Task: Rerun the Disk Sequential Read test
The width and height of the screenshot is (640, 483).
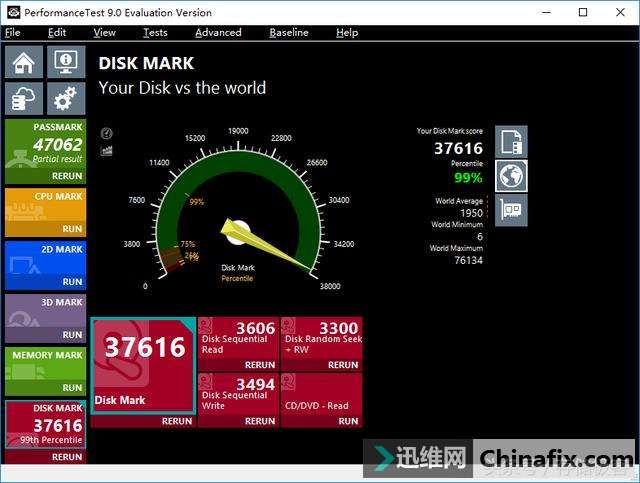Action: click(x=260, y=365)
